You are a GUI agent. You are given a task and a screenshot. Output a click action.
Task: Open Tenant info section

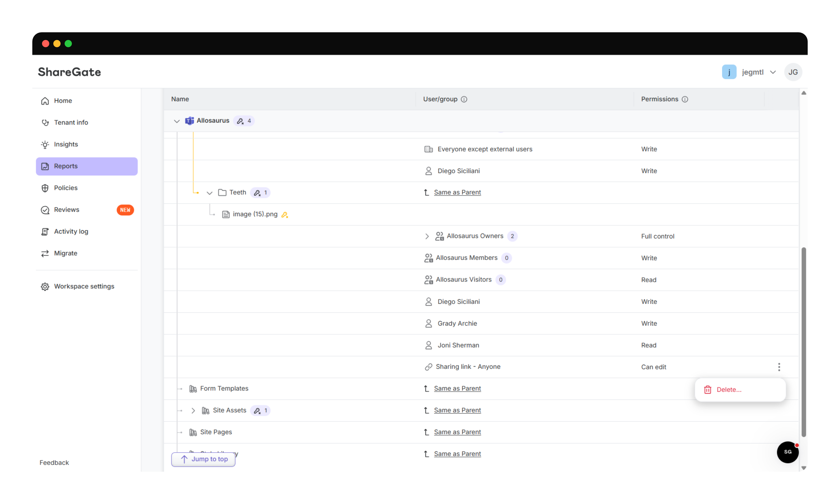87,123
